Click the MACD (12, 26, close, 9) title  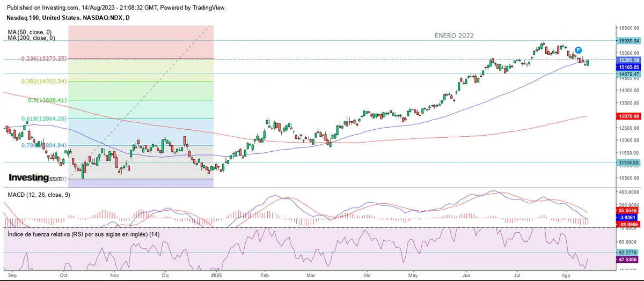[x=38, y=194]
